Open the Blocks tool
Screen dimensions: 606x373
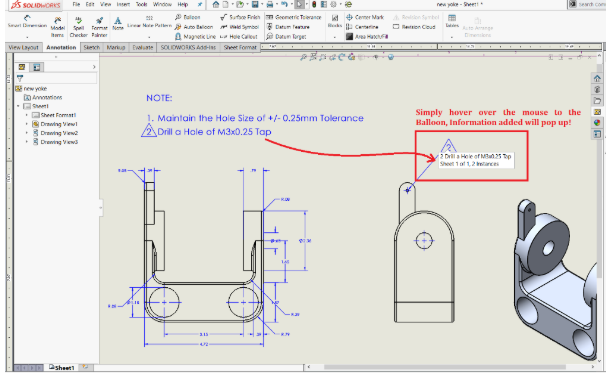[x=335, y=21]
